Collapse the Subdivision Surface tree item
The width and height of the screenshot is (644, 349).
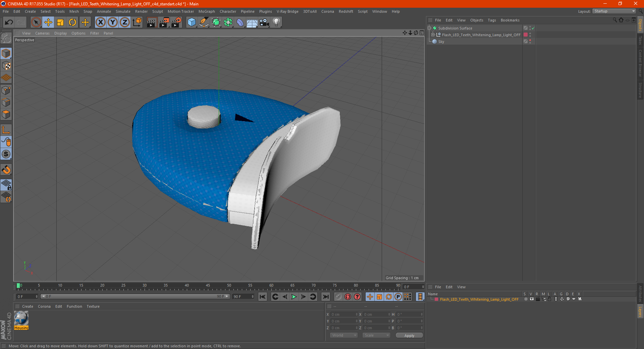tap(429, 28)
